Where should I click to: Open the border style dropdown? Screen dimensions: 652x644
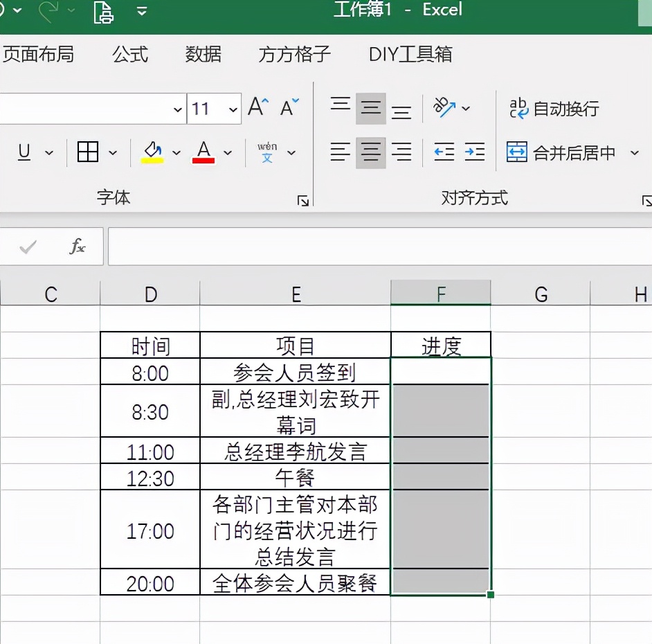[x=113, y=152]
